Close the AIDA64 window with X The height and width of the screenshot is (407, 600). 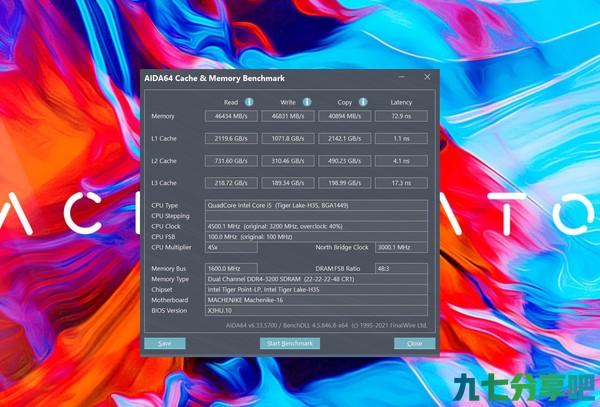427,77
